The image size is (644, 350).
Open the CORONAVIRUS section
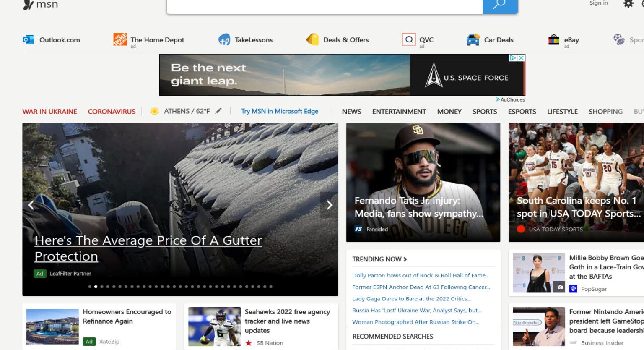point(112,112)
